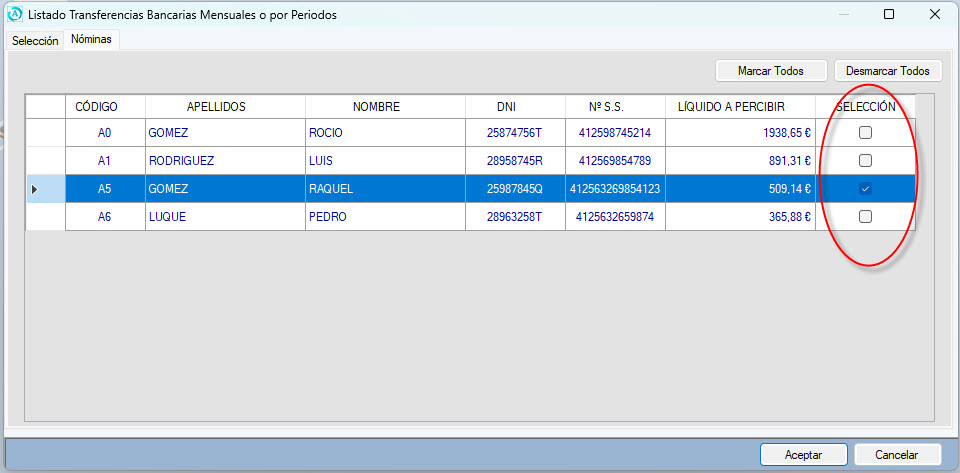The image size is (960, 473).
Task: Maximize the transfer listing window
Action: 889,15
